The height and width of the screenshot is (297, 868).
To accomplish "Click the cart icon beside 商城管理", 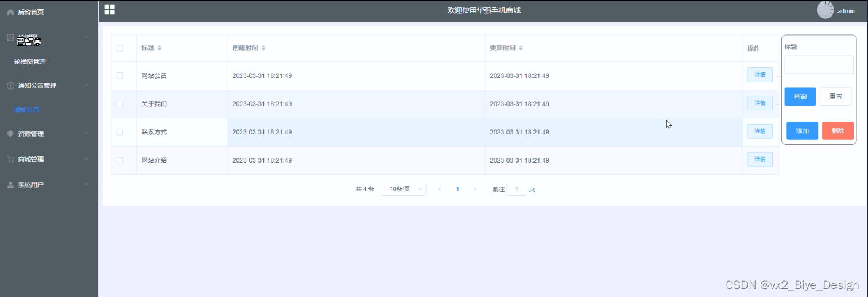I will coord(10,160).
